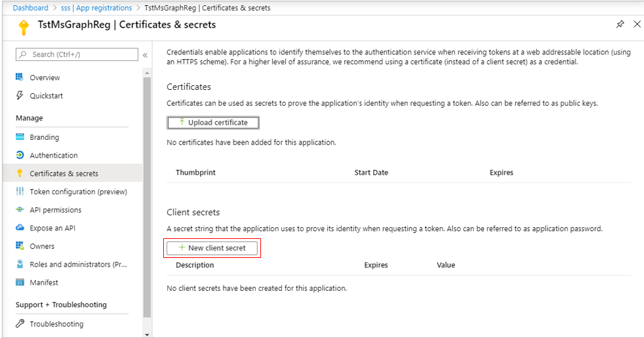Click the certificates Expires column header
The width and height of the screenshot is (644, 338).
[x=501, y=173]
